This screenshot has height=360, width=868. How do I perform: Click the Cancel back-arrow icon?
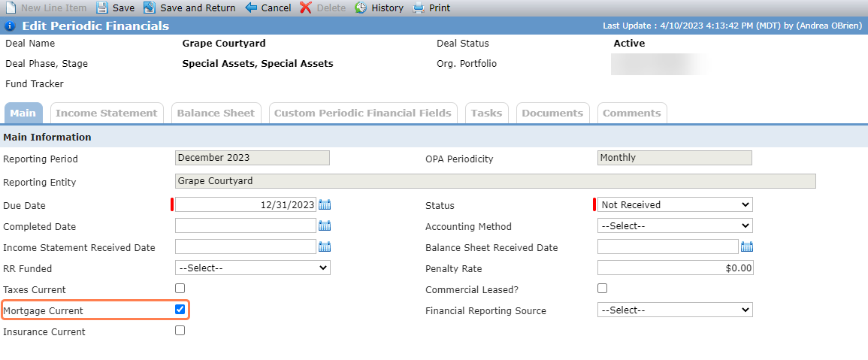251,8
